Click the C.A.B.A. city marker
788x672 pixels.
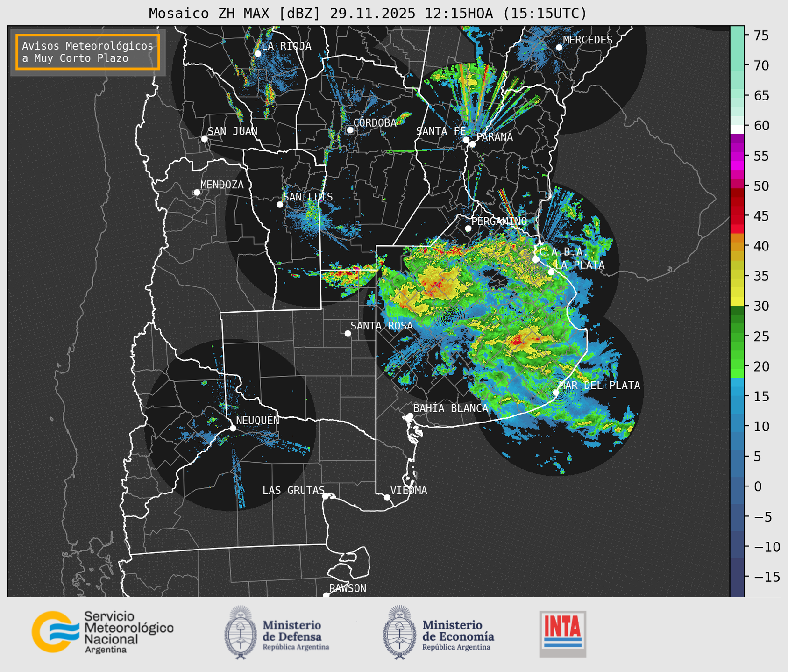[x=536, y=259]
